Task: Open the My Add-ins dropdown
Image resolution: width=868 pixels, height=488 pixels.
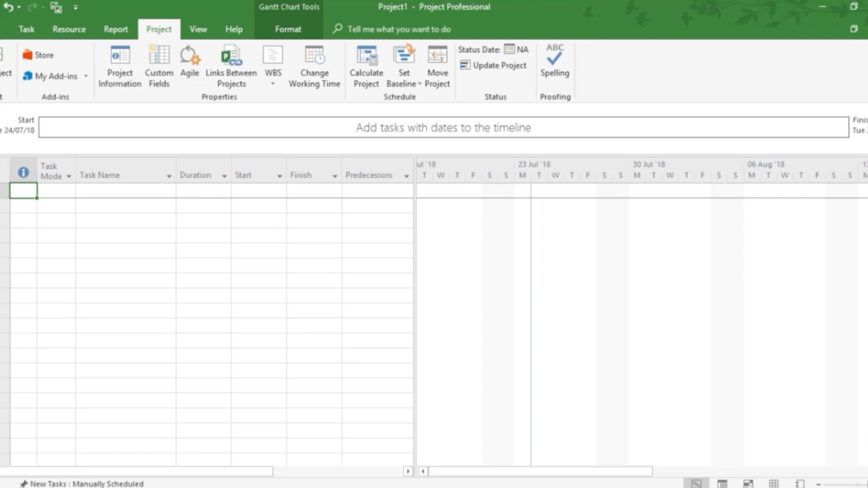Action: coord(86,76)
